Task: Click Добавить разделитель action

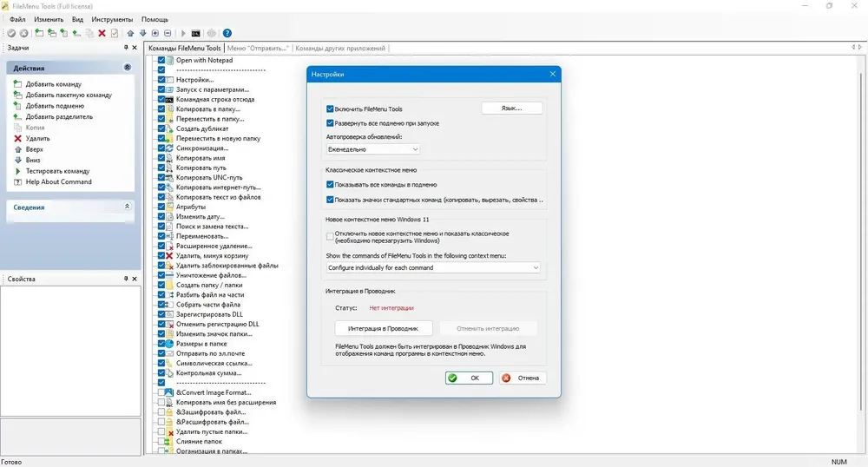Action: tap(59, 116)
